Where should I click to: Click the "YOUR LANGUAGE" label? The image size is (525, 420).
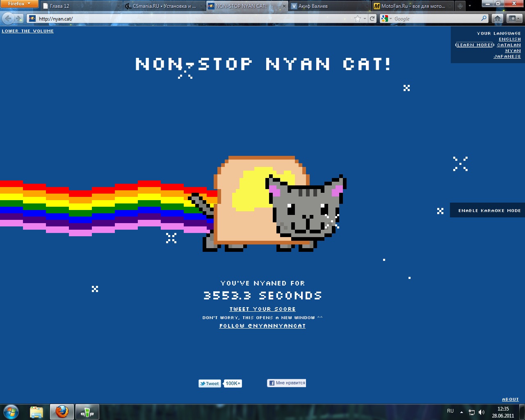[x=499, y=34]
